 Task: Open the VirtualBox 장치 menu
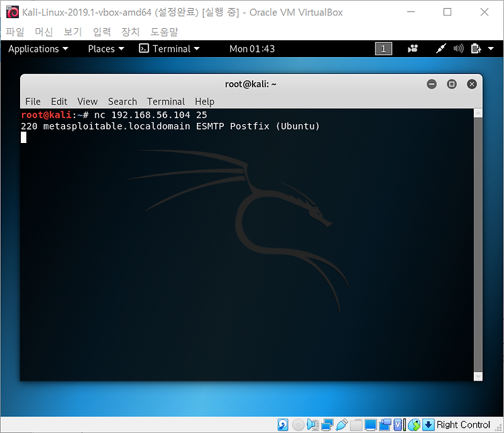coord(131,32)
